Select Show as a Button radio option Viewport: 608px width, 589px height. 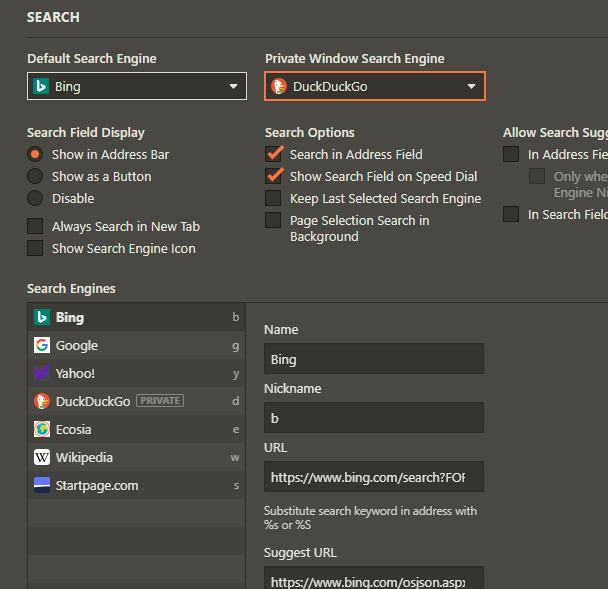click(35, 176)
